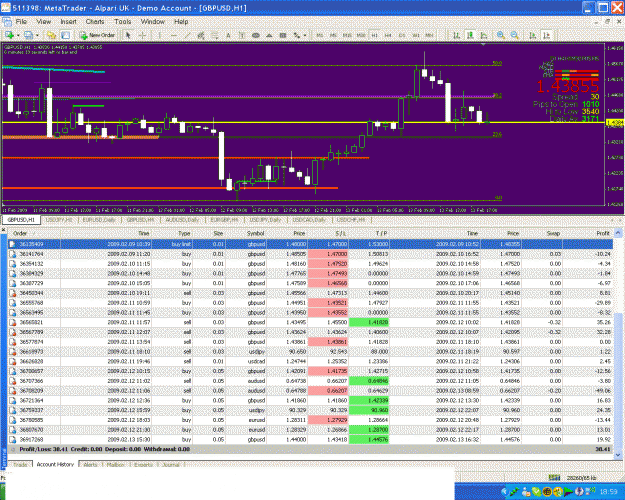Viewport: 625px width, 500px height.
Task: Switch chart to M5 timeframe
Action: click(333, 35)
